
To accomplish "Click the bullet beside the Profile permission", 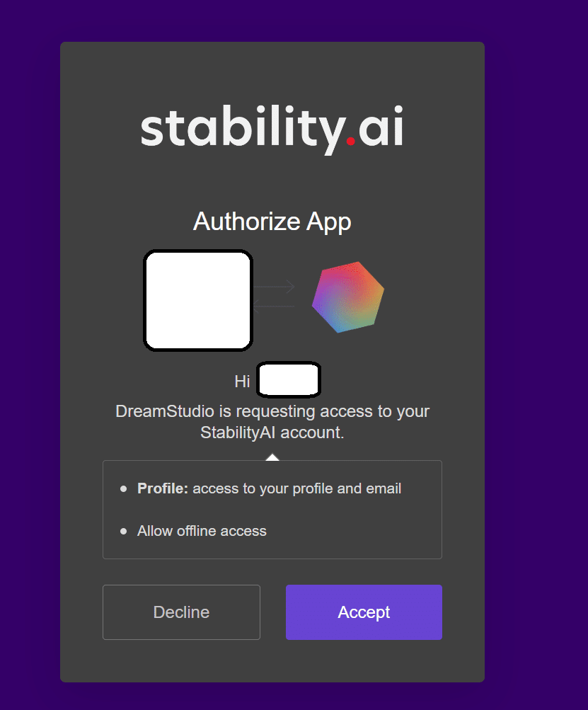I will 124,488.
